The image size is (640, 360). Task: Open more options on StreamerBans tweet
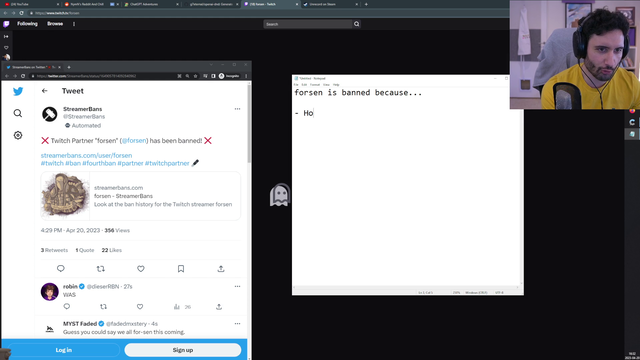[x=238, y=109]
